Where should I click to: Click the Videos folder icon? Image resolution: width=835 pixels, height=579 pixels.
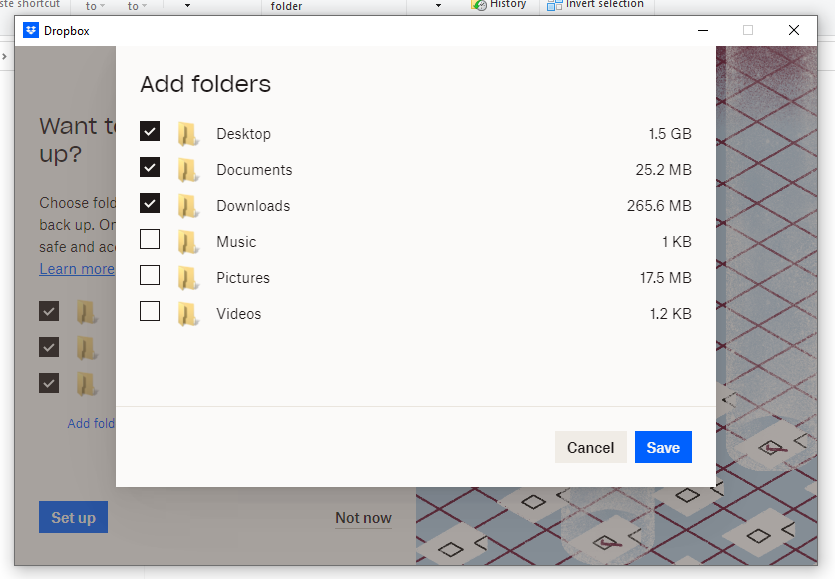[x=188, y=312]
